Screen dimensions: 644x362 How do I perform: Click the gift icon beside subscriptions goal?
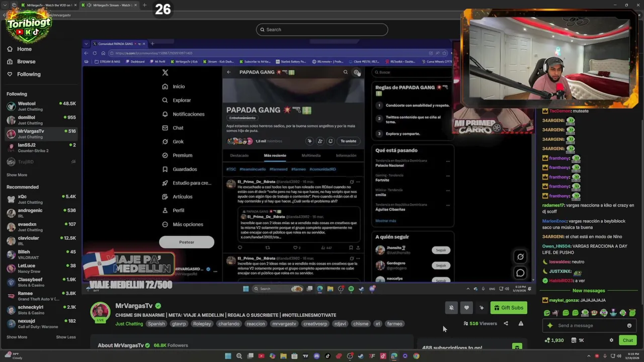[517, 347]
